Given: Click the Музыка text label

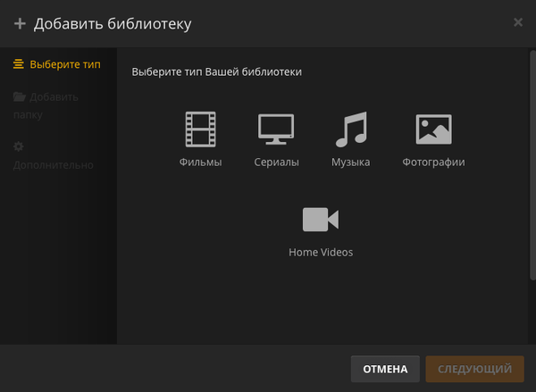Looking at the screenshot, I should pos(350,162).
